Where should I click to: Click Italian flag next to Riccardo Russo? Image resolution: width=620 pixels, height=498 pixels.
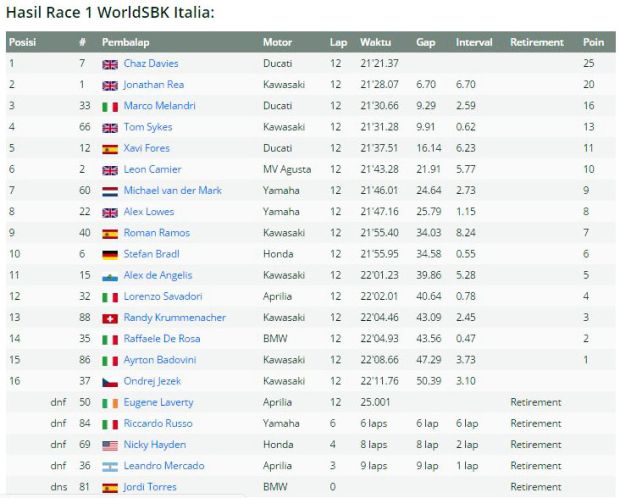(110, 424)
